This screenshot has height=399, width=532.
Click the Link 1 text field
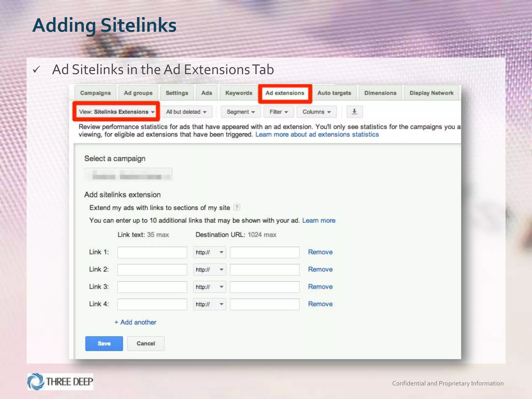click(152, 252)
